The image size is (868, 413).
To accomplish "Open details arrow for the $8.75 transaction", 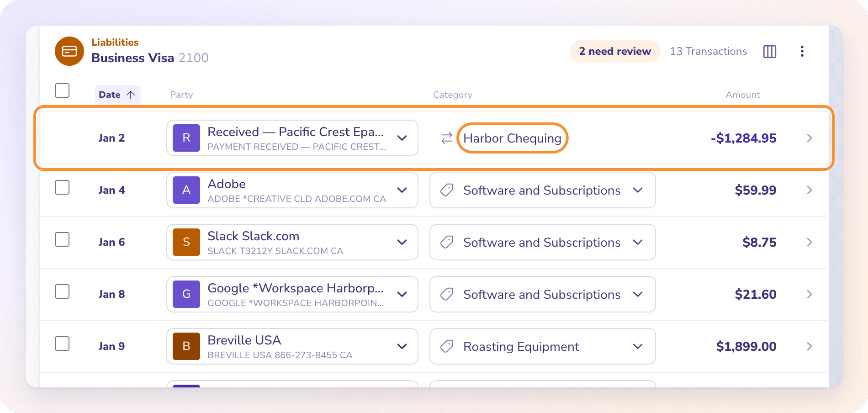I will (809, 242).
